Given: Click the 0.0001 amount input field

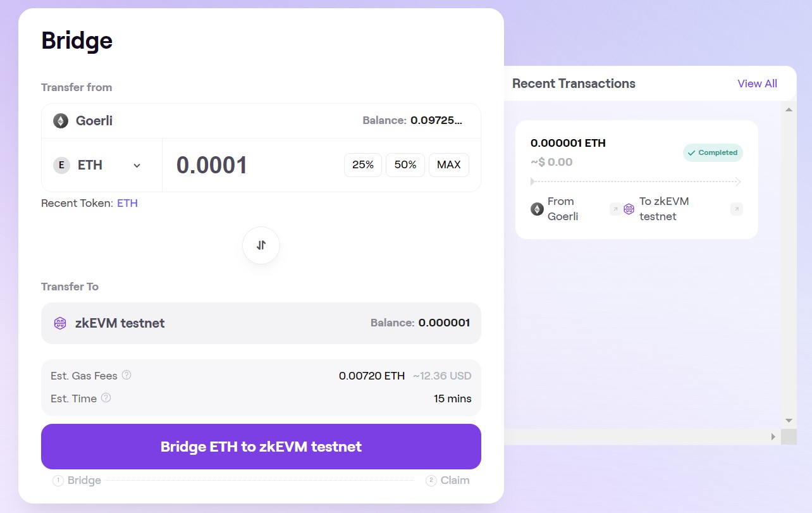Looking at the screenshot, I should click(x=253, y=165).
